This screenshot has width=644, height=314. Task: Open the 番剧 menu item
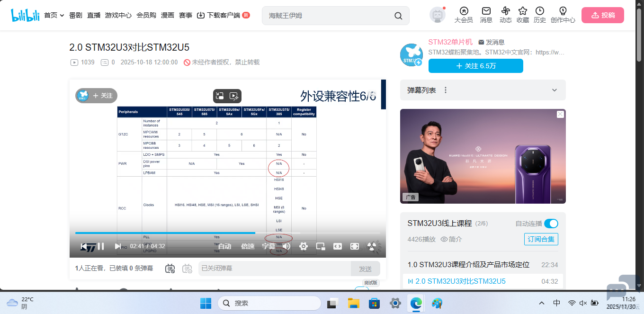pyautogui.click(x=75, y=15)
